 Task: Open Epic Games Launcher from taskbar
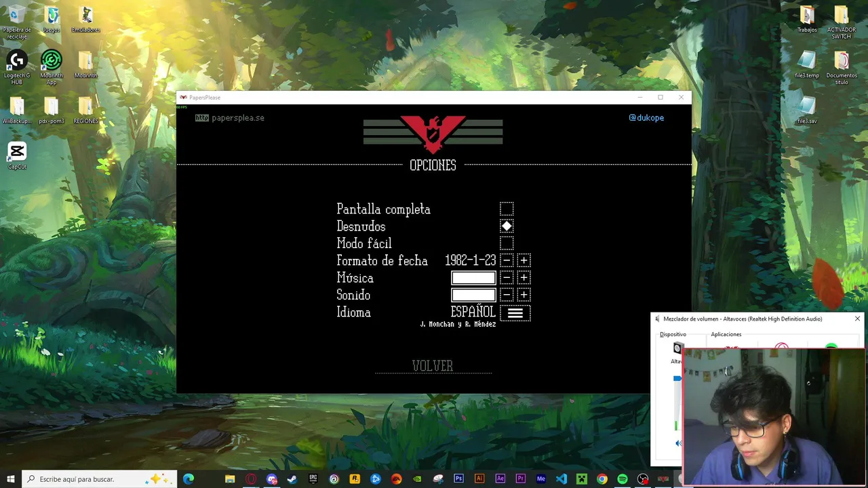click(x=313, y=479)
